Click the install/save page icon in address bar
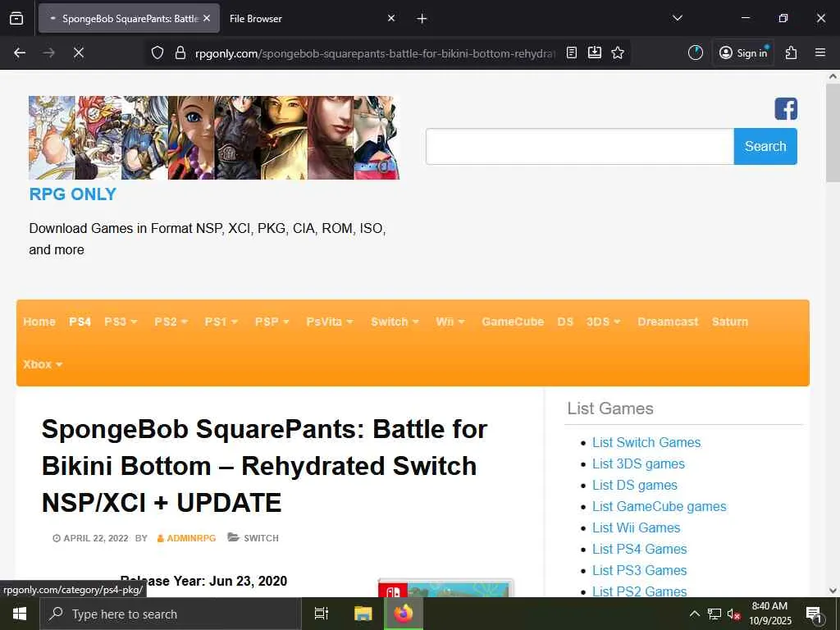 pyautogui.click(x=595, y=52)
